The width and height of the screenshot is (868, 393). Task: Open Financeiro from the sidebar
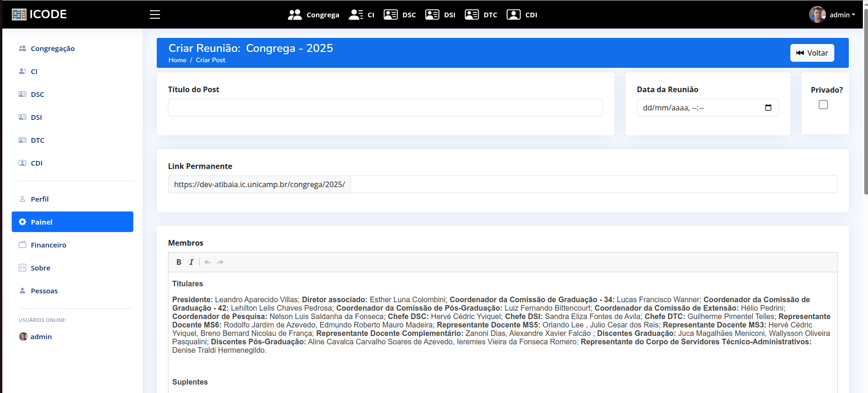48,245
